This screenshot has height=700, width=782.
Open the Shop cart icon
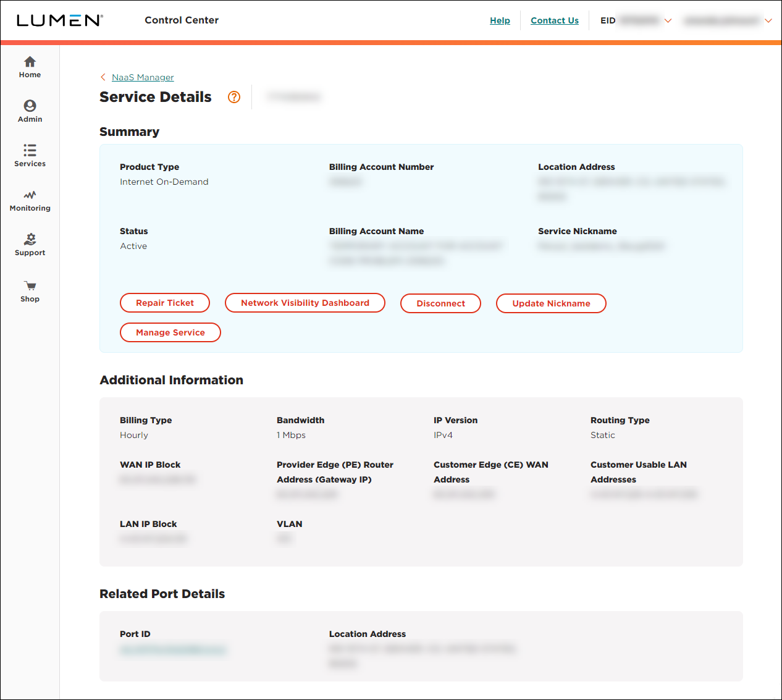30,285
